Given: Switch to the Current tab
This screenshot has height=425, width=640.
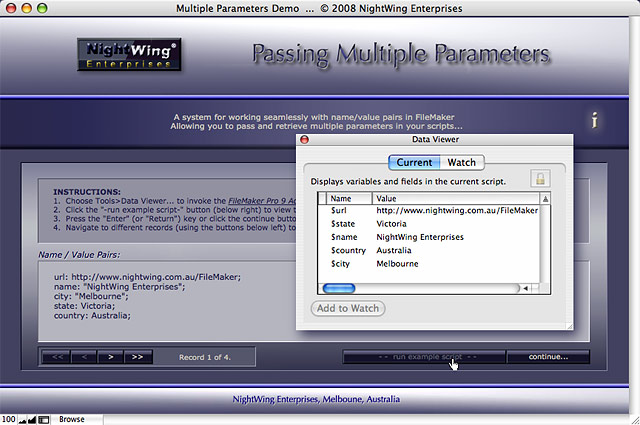Looking at the screenshot, I should click(414, 162).
